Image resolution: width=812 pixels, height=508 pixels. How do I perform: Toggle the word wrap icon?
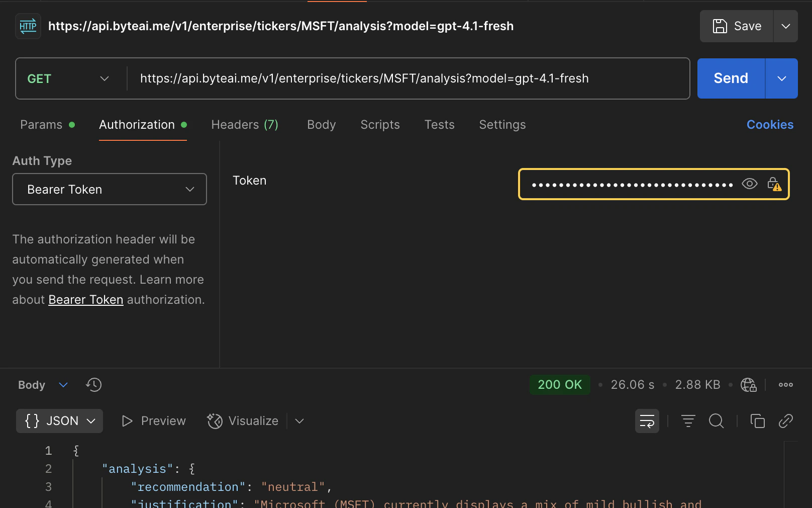647,421
